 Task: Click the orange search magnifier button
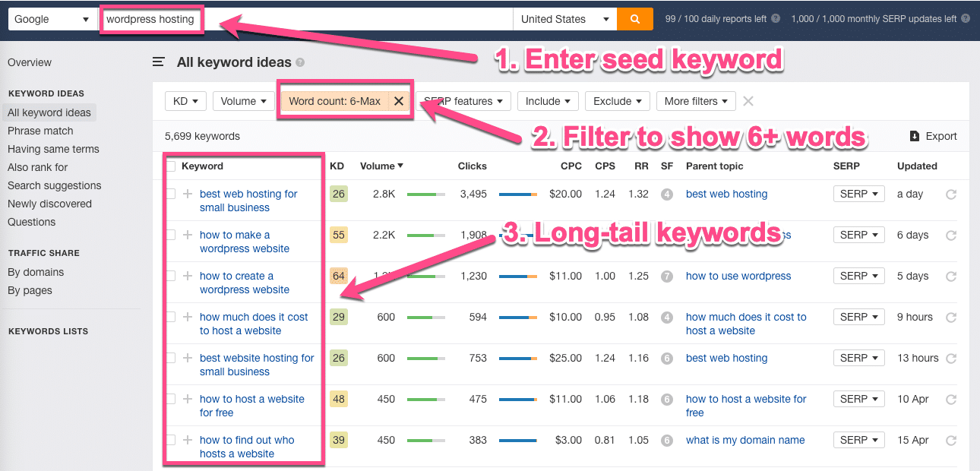click(x=635, y=18)
